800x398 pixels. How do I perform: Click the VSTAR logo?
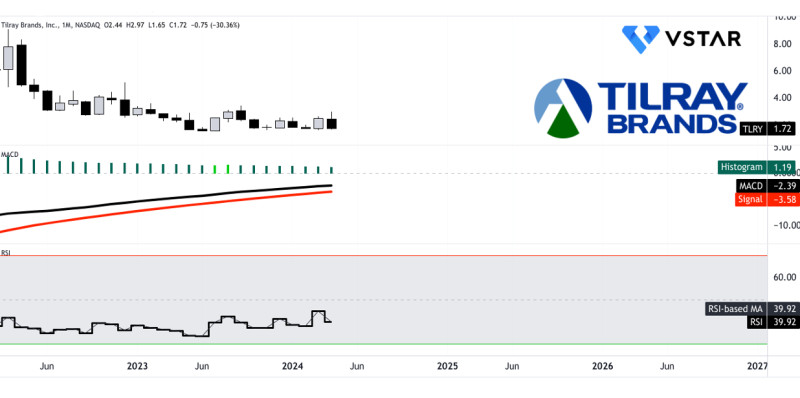[x=681, y=38]
